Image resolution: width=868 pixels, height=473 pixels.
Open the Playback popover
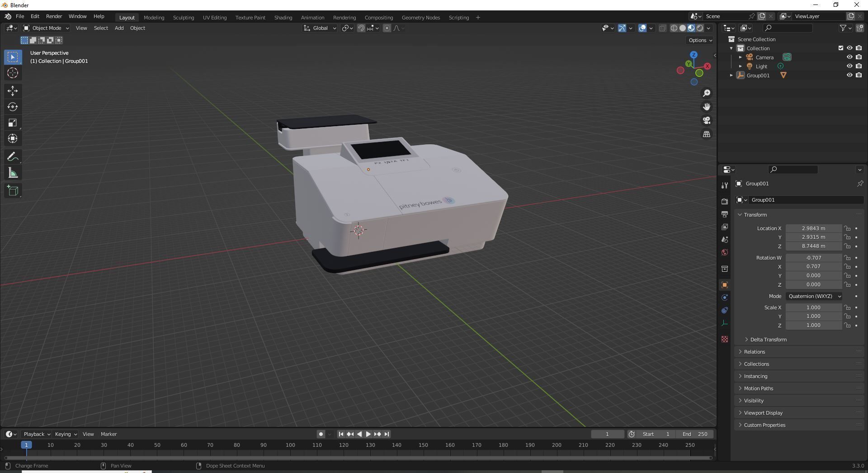click(x=37, y=434)
